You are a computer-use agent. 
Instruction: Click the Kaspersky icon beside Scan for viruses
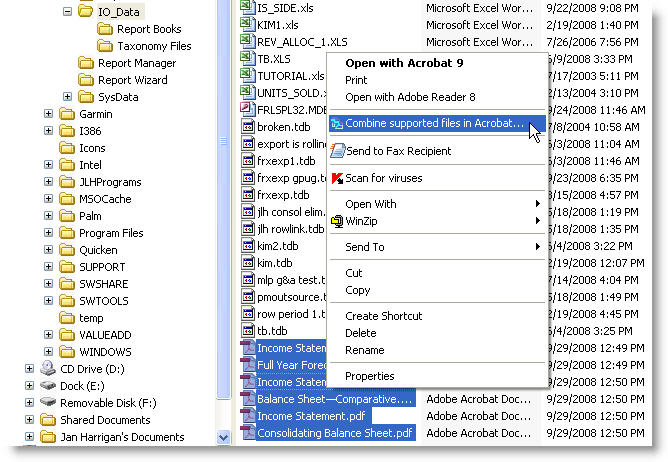(337, 178)
